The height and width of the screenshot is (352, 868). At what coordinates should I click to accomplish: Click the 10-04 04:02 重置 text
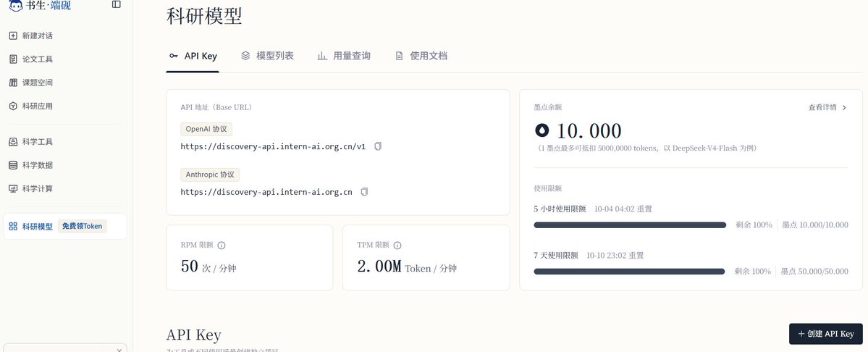tap(623, 209)
